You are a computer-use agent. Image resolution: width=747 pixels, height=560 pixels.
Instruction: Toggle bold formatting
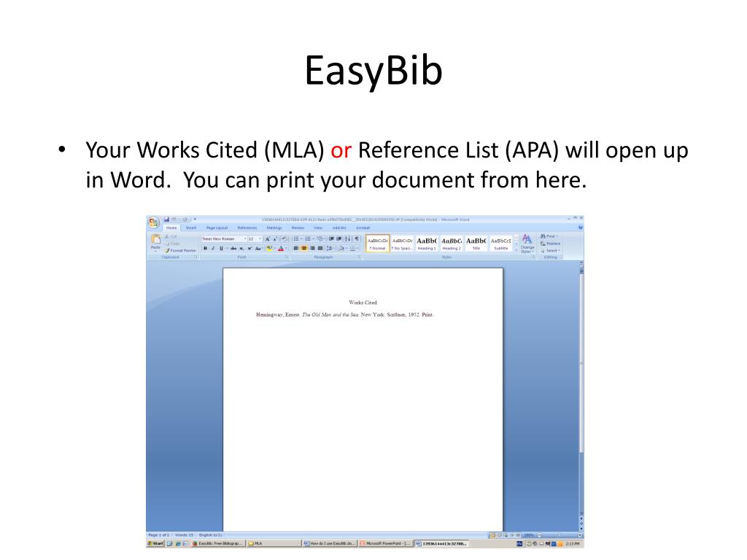click(205, 248)
